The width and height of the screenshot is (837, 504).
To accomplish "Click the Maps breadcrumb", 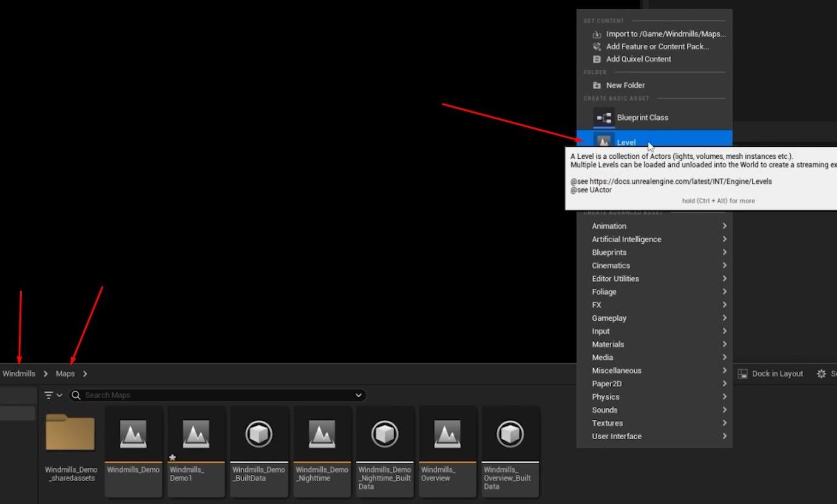I will tap(65, 374).
